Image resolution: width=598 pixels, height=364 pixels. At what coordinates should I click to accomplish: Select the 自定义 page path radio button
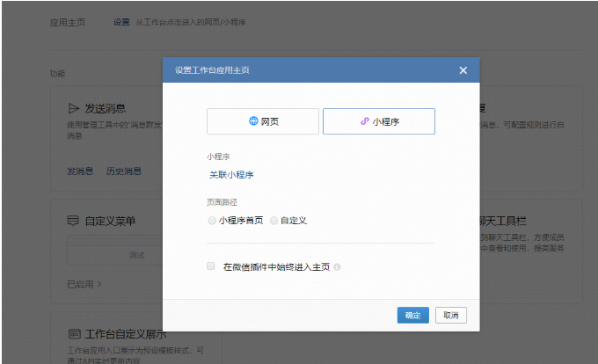274,220
